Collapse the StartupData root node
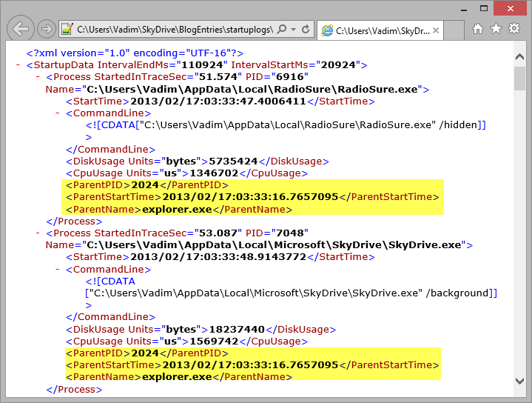This screenshot has height=403, width=532. [x=18, y=64]
